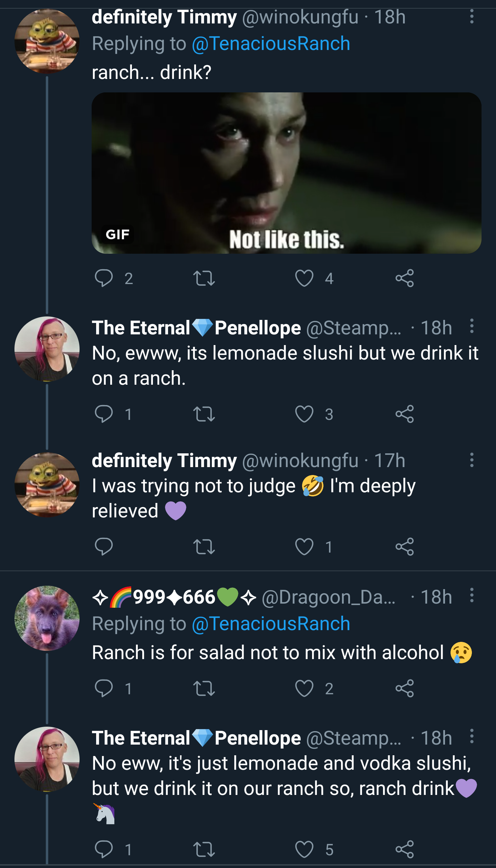Open more options on Penellope's first reply
This screenshot has height=868, width=496.
(472, 326)
